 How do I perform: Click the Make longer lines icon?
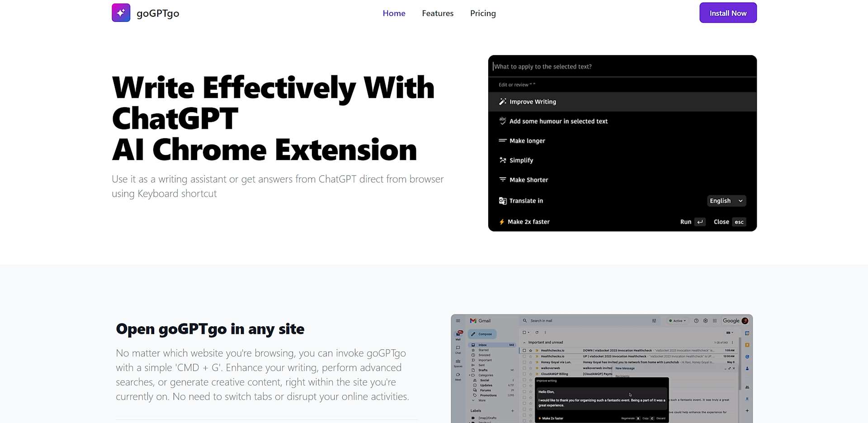click(502, 141)
